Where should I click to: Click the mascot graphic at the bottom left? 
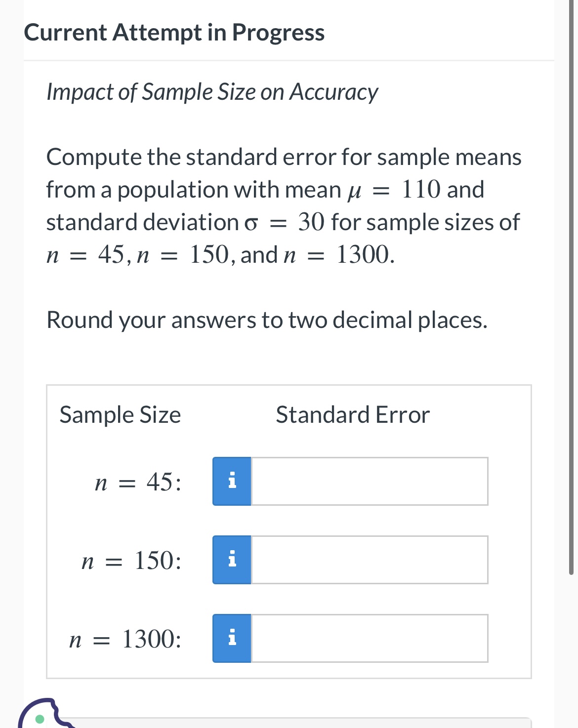[x=47, y=711]
